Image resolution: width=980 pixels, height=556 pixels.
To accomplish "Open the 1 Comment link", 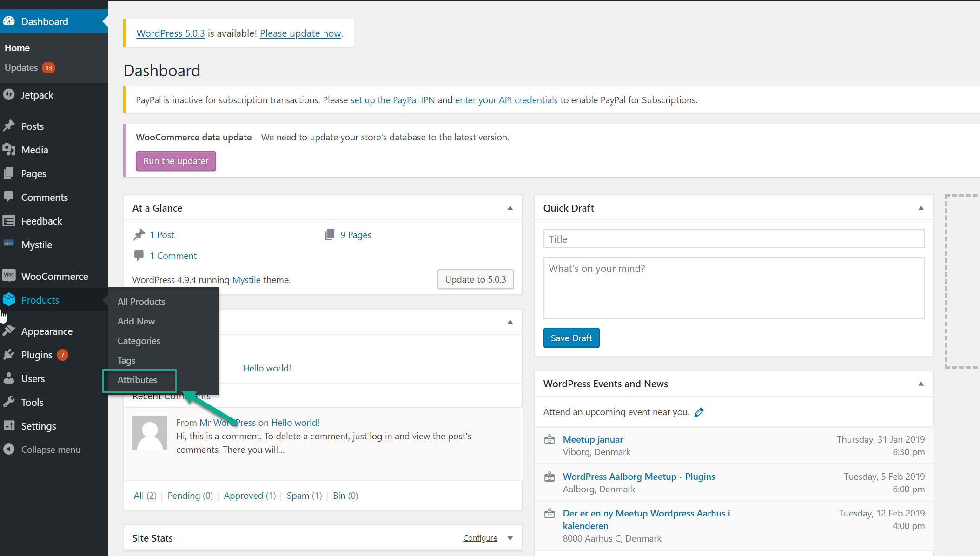I will point(173,256).
